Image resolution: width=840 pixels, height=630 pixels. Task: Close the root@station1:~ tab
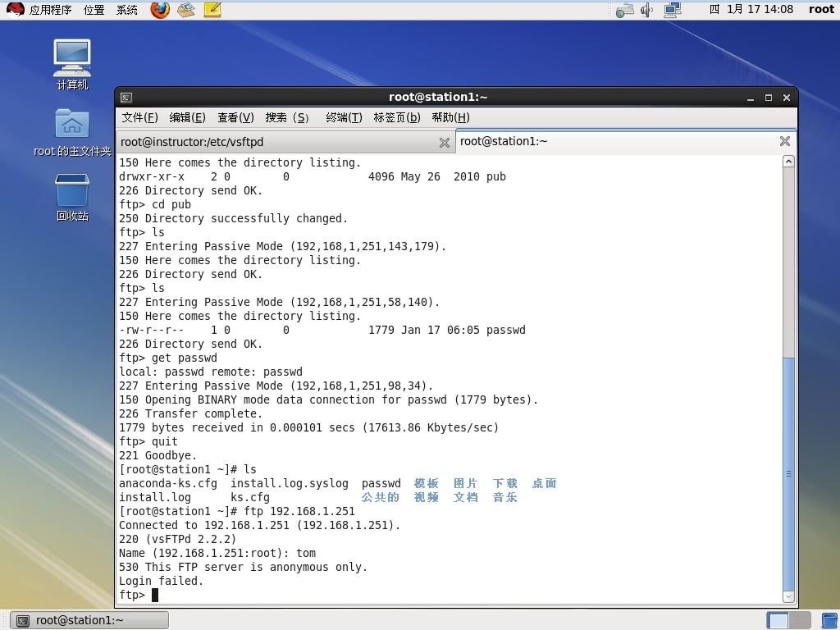(785, 141)
